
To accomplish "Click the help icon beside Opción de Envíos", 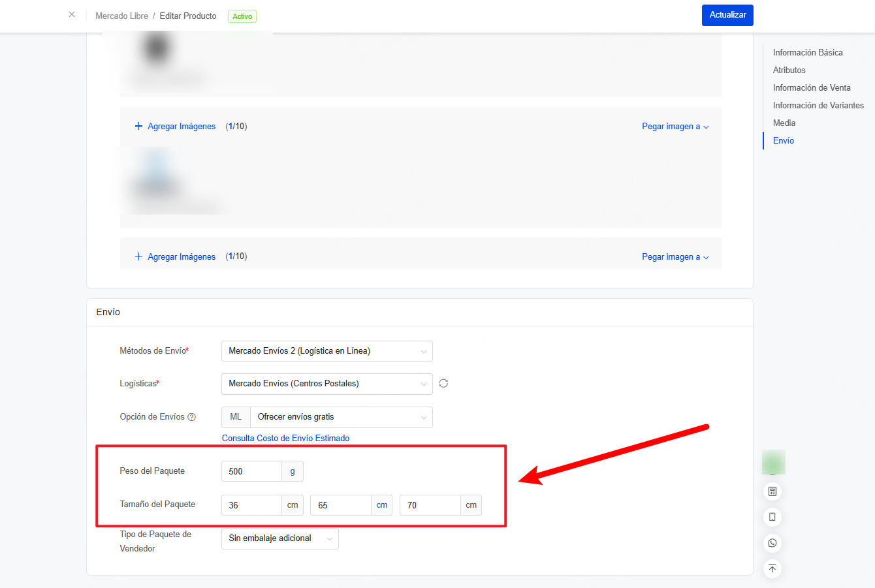I will coord(192,417).
